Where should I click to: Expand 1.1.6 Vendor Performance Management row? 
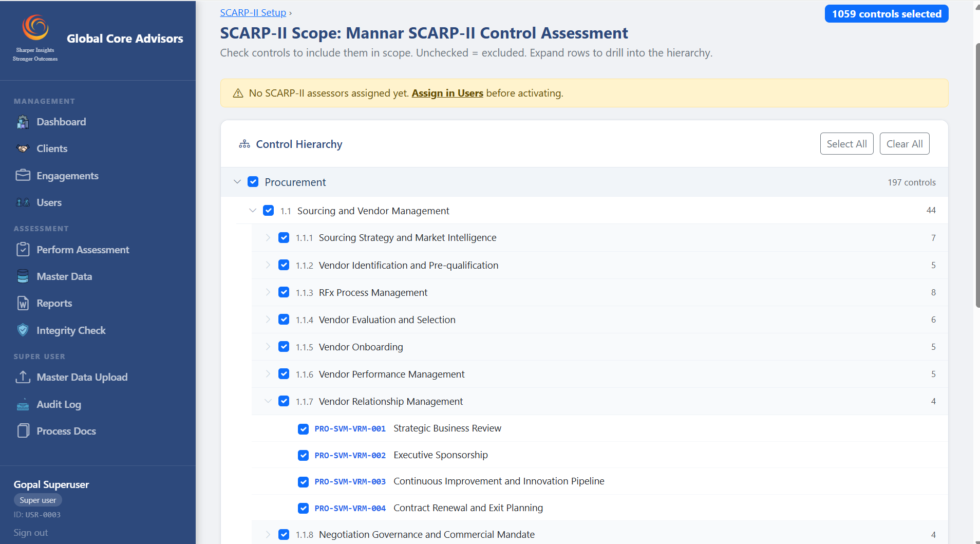click(x=268, y=374)
